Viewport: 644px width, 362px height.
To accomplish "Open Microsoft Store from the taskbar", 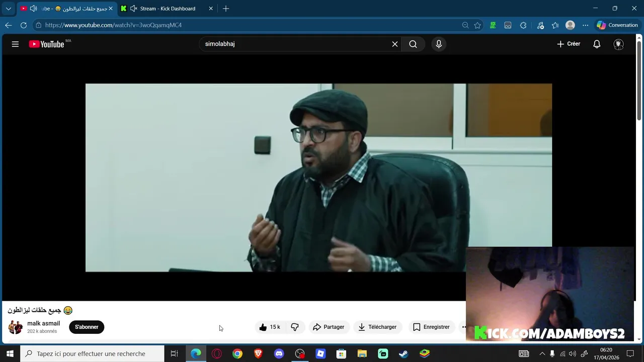I will pyautogui.click(x=341, y=354).
